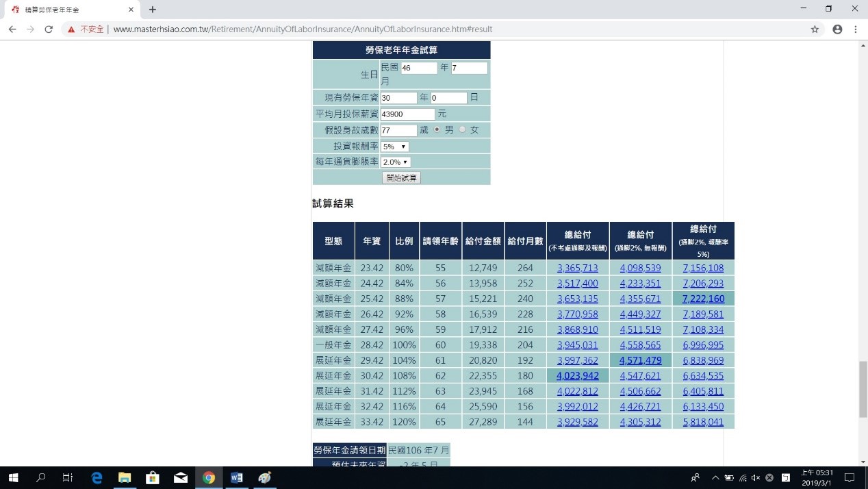Open the paint app taskbar icon

265,478
